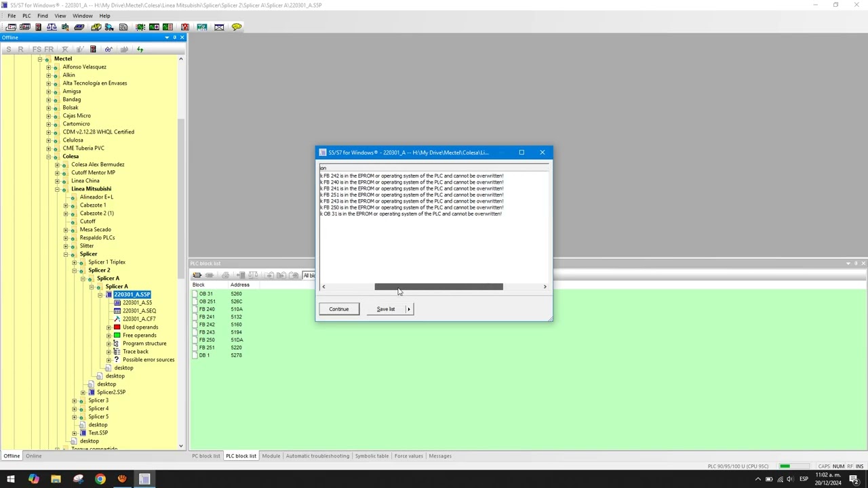
Task: Click the first connector icon in PLC block list toolbar
Action: pos(197,275)
